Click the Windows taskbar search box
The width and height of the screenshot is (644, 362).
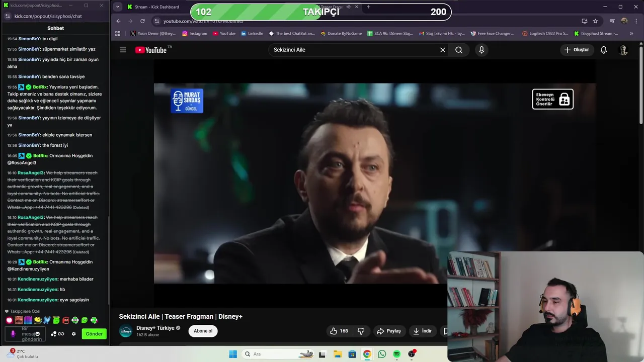(x=278, y=354)
